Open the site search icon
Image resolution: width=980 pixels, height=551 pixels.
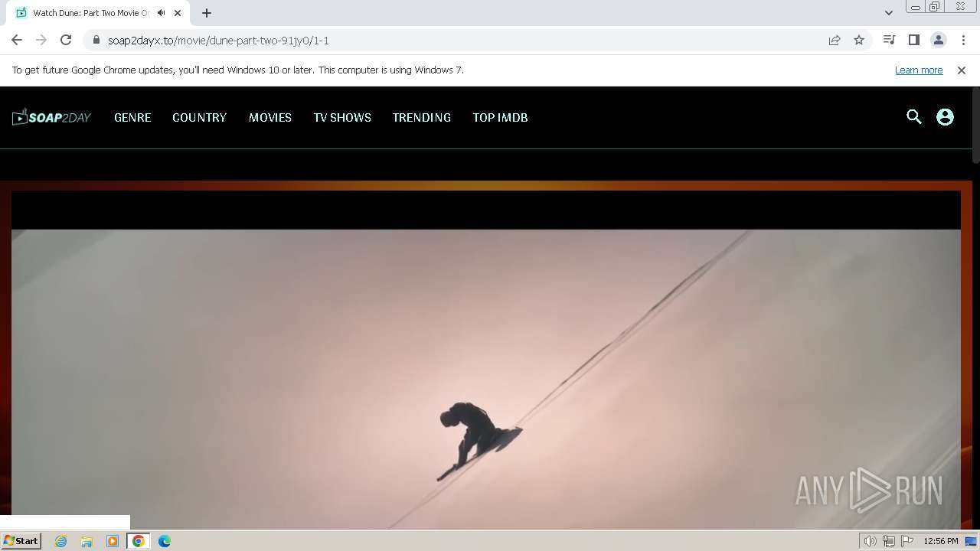914,117
